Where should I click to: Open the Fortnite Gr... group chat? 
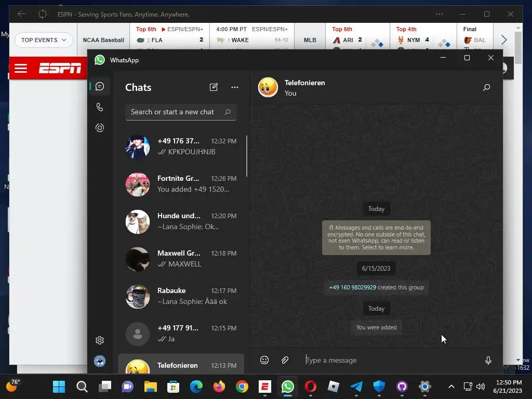(181, 184)
